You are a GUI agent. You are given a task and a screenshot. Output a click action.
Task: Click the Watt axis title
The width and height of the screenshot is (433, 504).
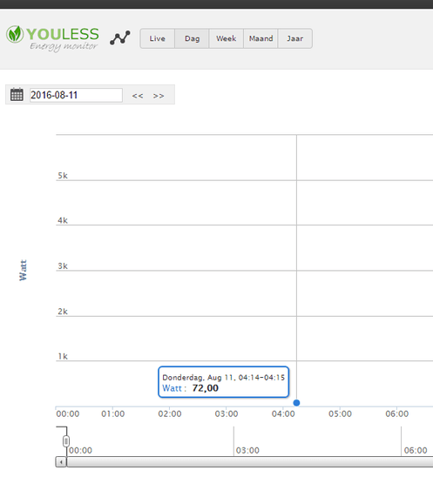pos(23,270)
